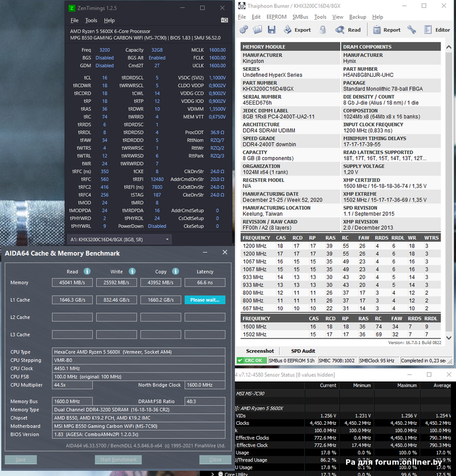Click the floppy disk save icon

point(271,29)
